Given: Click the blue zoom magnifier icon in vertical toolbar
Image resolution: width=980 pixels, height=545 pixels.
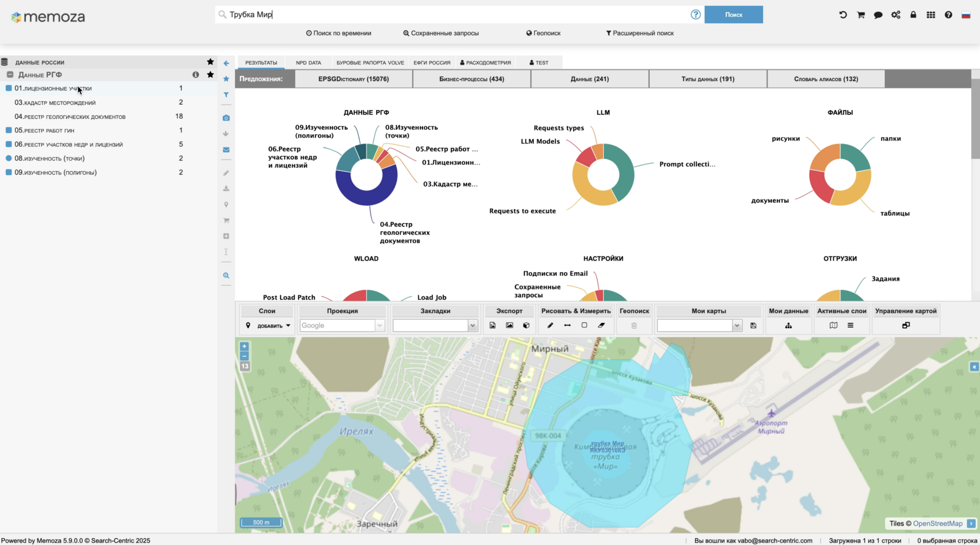Looking at the screenshot, I should click(x=226, y=276).
